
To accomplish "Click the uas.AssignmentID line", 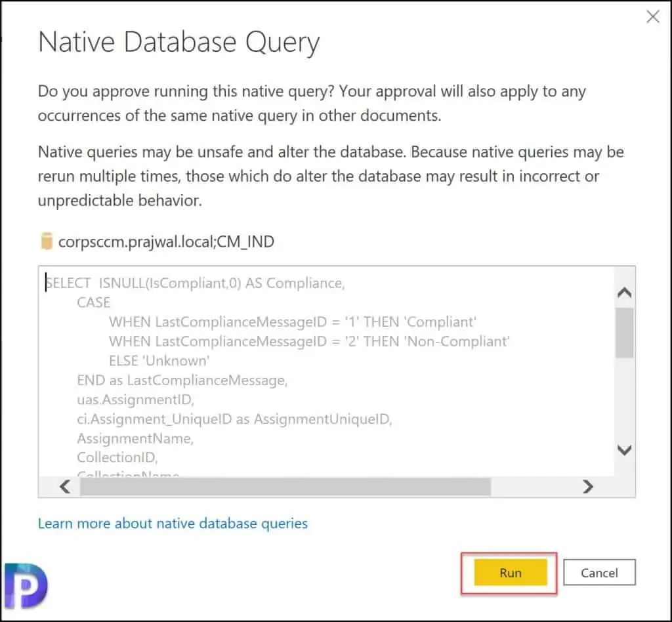I will (135, 400).
